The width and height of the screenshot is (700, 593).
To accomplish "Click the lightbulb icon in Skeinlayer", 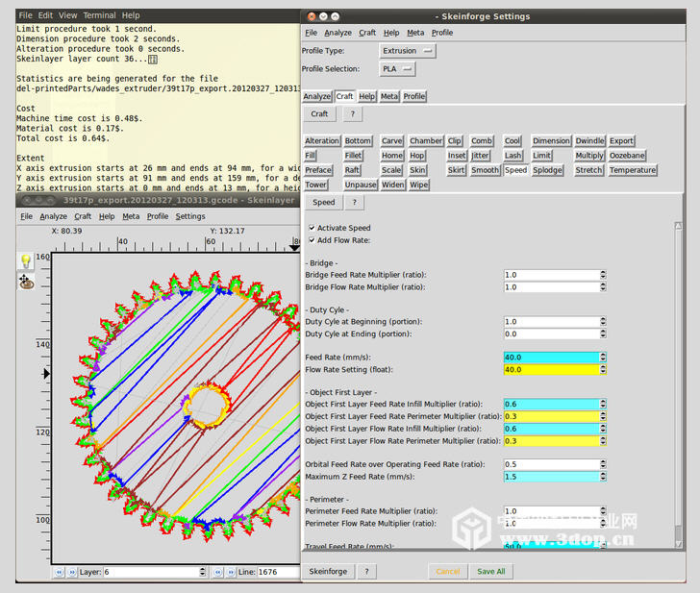I will 26,261.
